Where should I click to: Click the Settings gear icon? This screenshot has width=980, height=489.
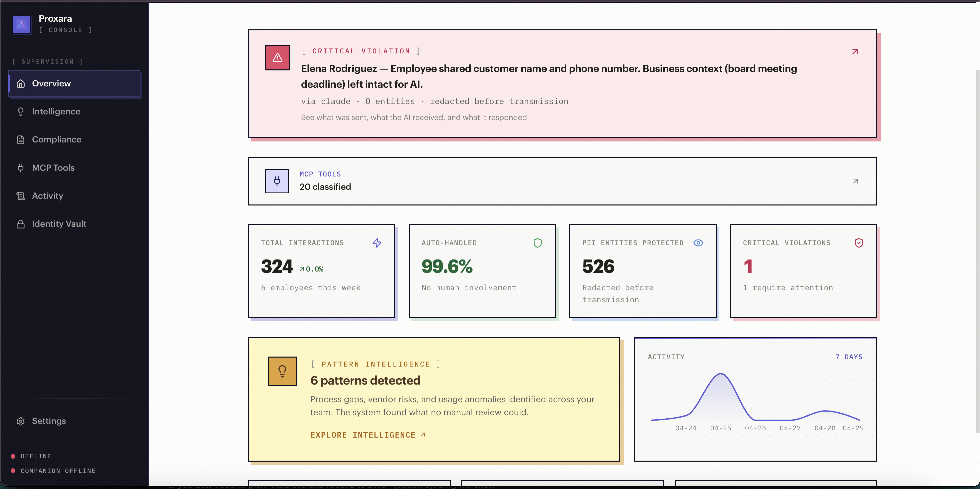click(x=21, y=421)
